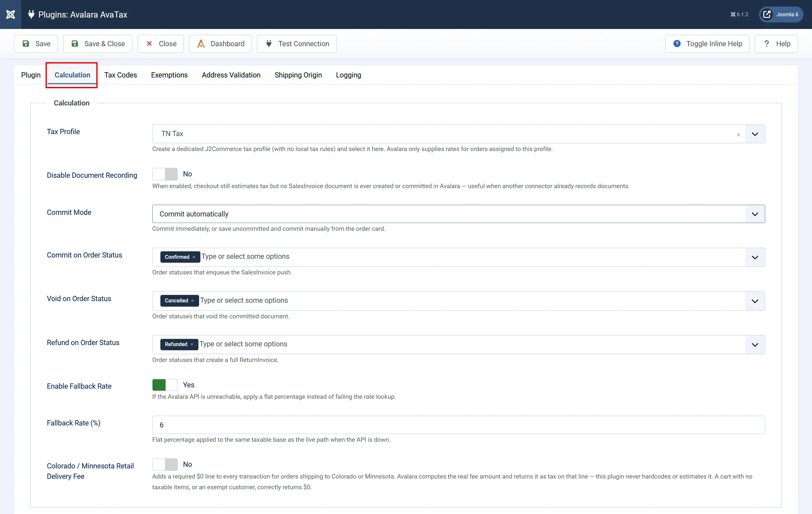This screenshot has width=812, height=514.
Task: Click the Fallback Rate (%) label
Action: 74,423
